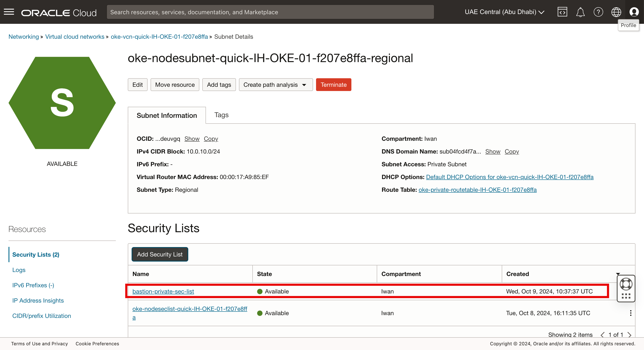Open Cloud Shell developer tools icon
Image resolution: width=644 pixels, height=350 pixels.
click(x=562, y=12)
